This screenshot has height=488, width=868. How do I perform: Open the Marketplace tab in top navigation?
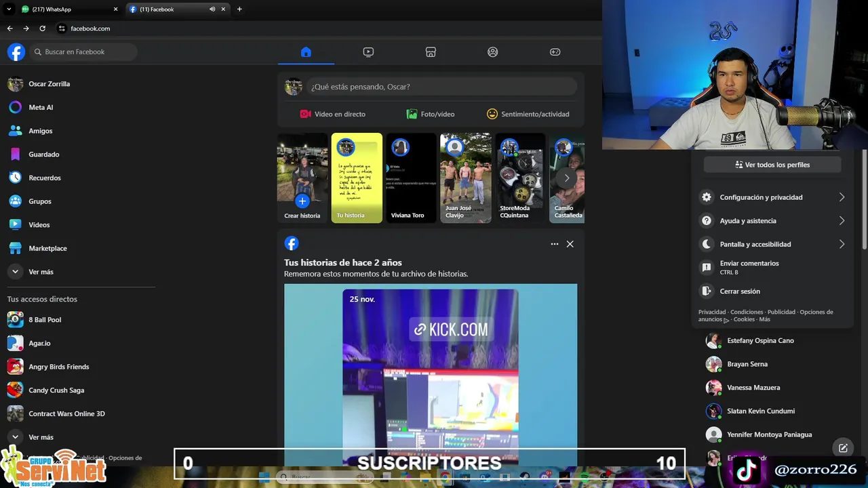pos(431,52)
